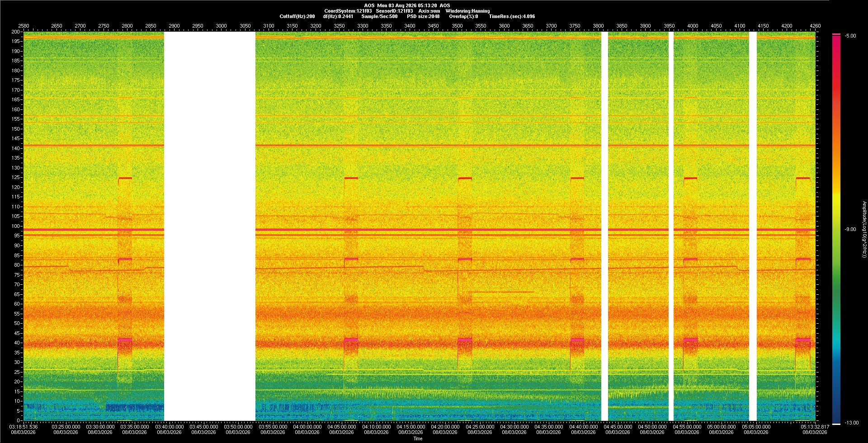Image resolution: width=868 pixels, height=443 pixels.
Task: Select the 'SensorID:121f03' header text
Action: (394, 11)
